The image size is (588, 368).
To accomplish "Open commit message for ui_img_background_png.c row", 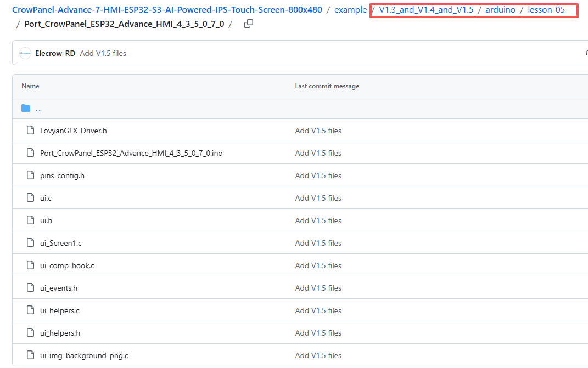I will coord(318,355).
